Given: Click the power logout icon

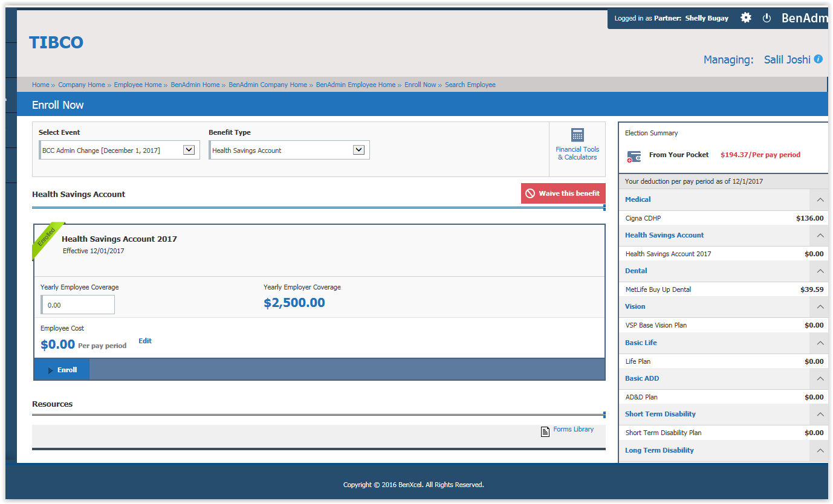Looking at the screenshot, I should click(767, 18).
